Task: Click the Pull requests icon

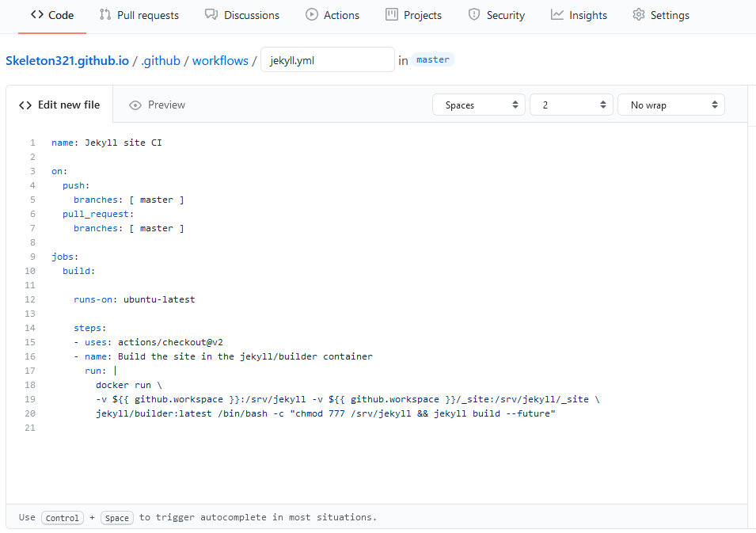Action: pyautogui.click(x=105, y=15)
